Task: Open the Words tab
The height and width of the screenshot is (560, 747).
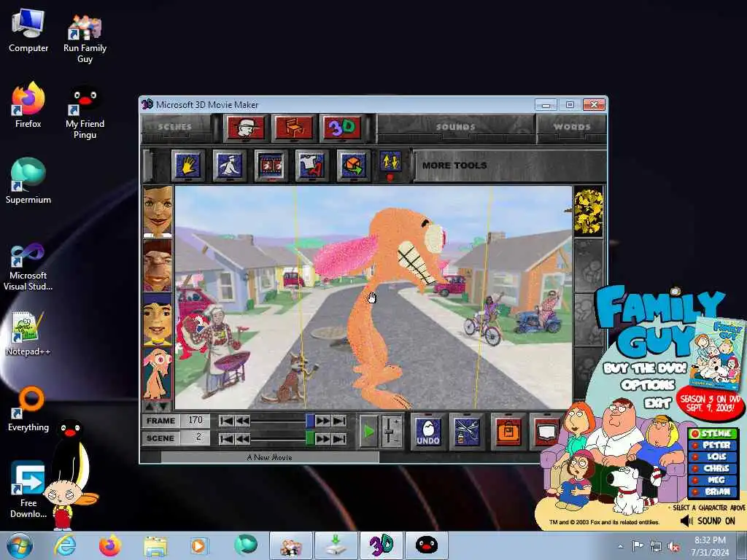Action: pos(572,127)
